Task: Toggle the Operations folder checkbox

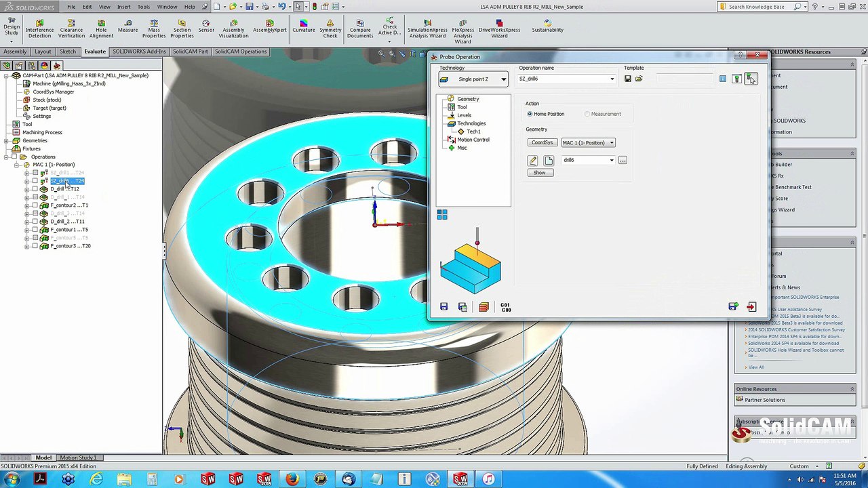Action: tap(14, 157)
